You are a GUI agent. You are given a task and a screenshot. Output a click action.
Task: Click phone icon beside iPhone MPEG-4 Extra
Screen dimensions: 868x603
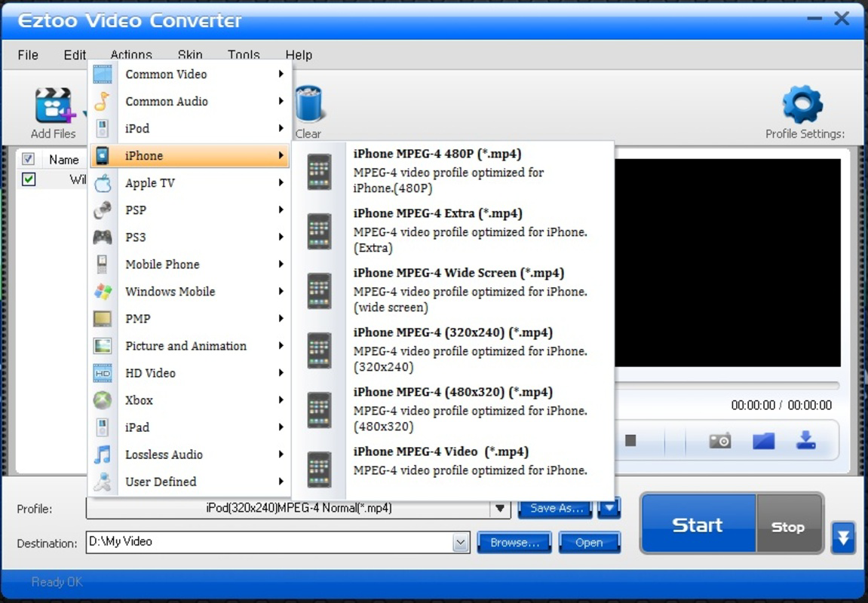320,231
